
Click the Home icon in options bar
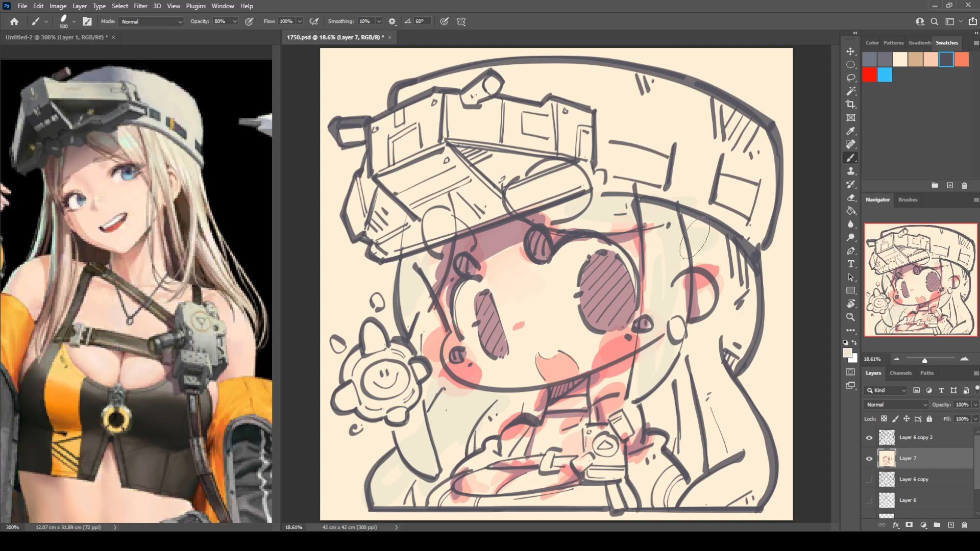pyautogui.click(x=14, y=21)
